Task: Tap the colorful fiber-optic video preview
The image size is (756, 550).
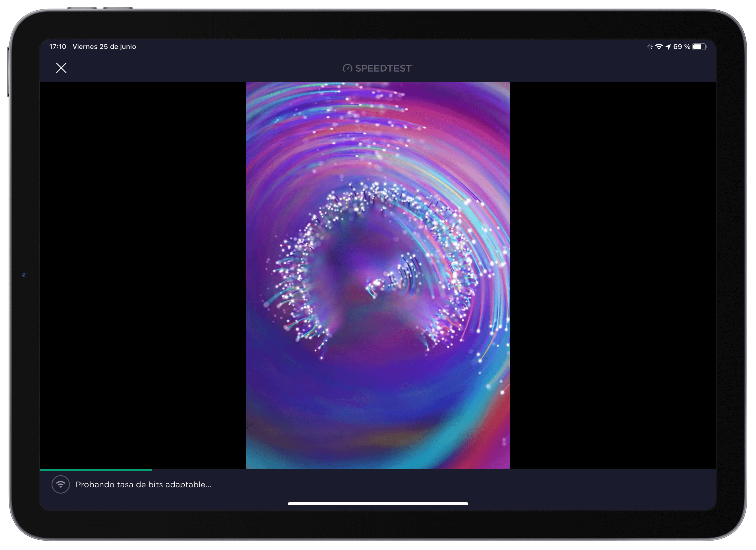Action: pyautogui.click(x=378, y=275)
